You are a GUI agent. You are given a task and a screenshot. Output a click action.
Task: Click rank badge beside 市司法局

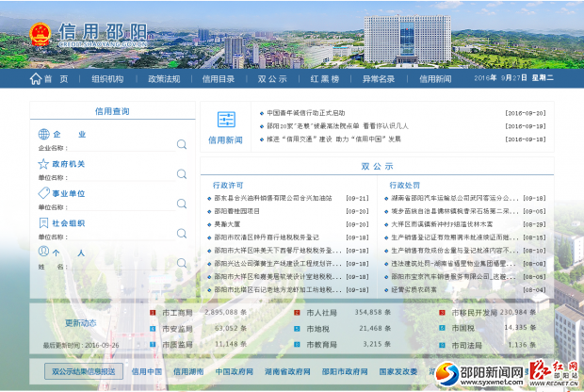(x=442, y=345)
